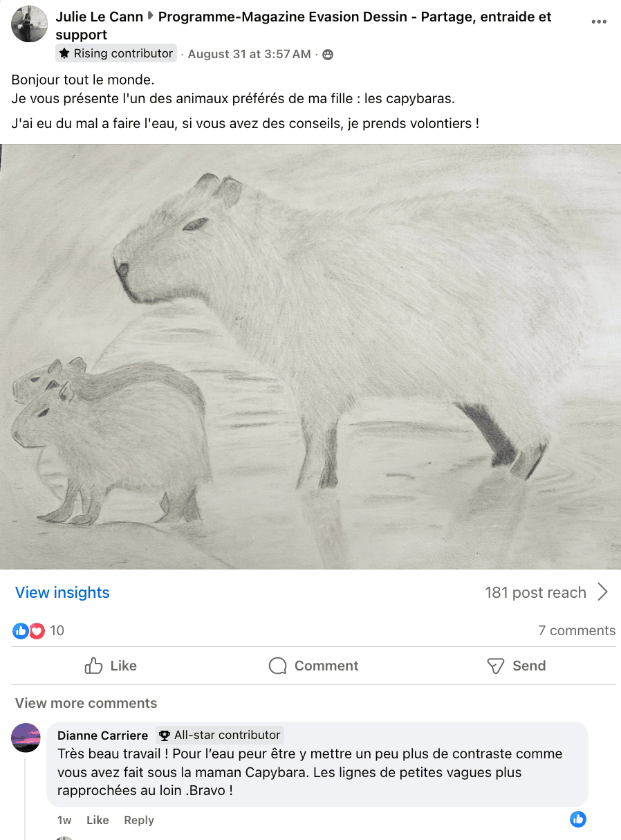Click the red heart reaction icon
The width and height of the screenshot is (621, 840).
click(37, 630)
